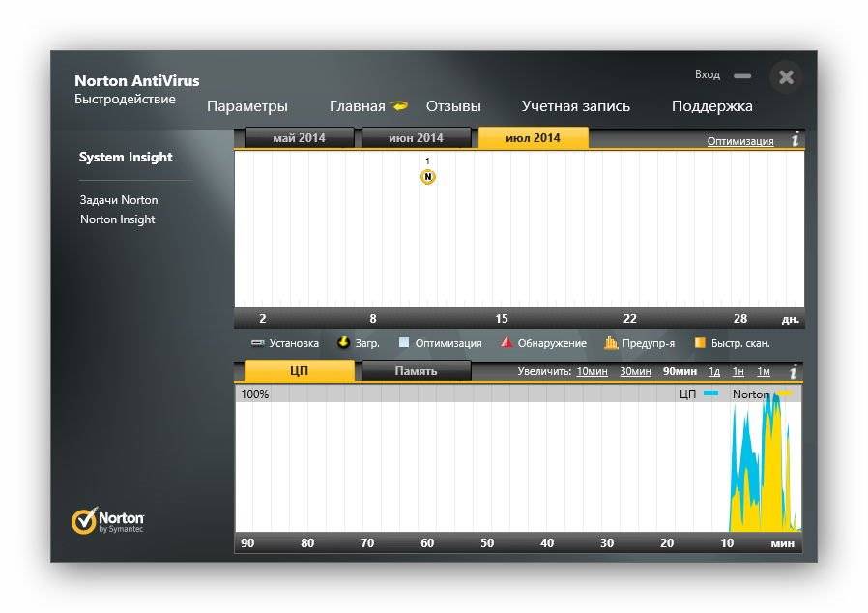Click the Быстр. скан. legend icon
Image resolution: width=868 pixels, height=613 pixels.
700,343
